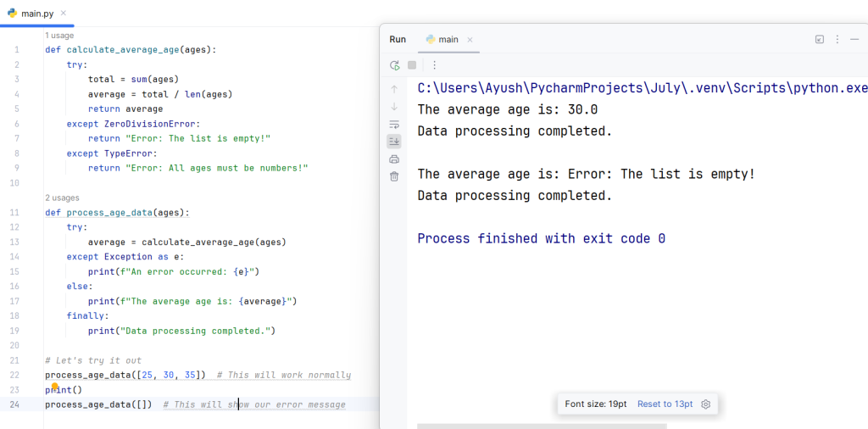Click 'Font size: 19pt' label in popup
The image size is (868, 429).
(x=596, y=404)
